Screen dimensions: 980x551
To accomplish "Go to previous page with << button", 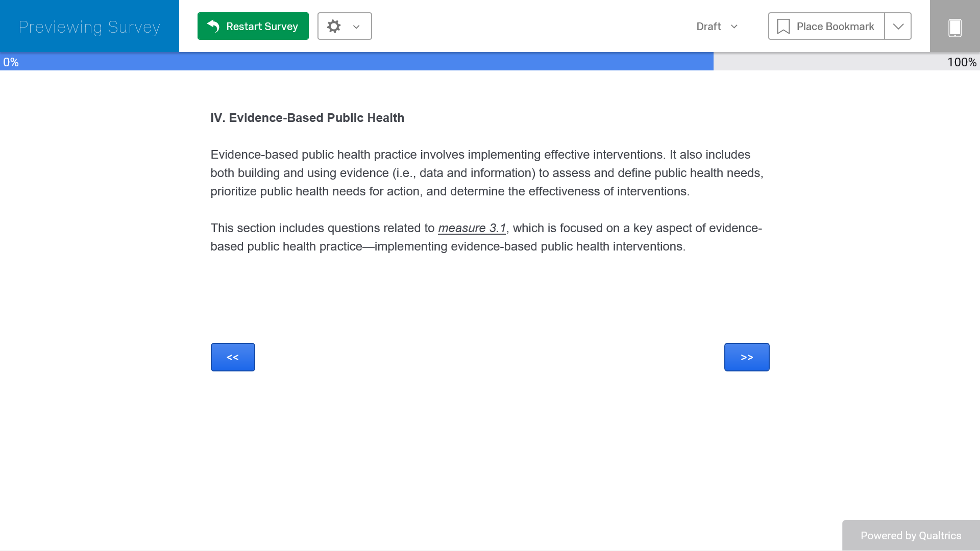I will (233, 357).
